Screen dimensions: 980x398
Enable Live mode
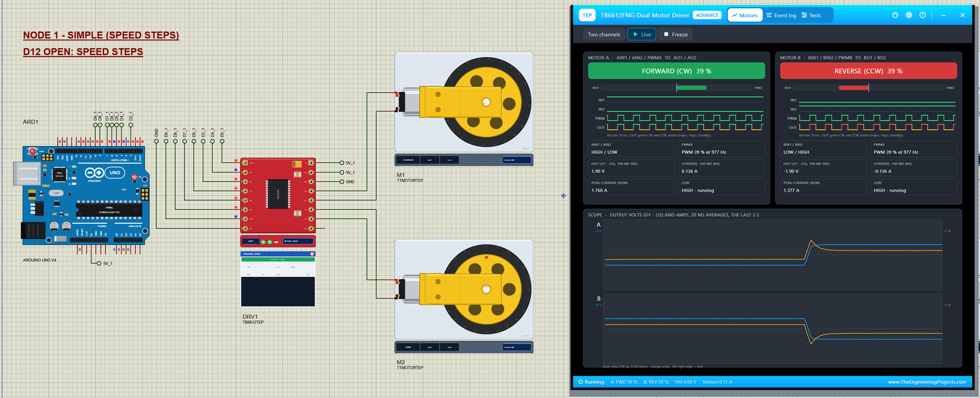point(642,34)
